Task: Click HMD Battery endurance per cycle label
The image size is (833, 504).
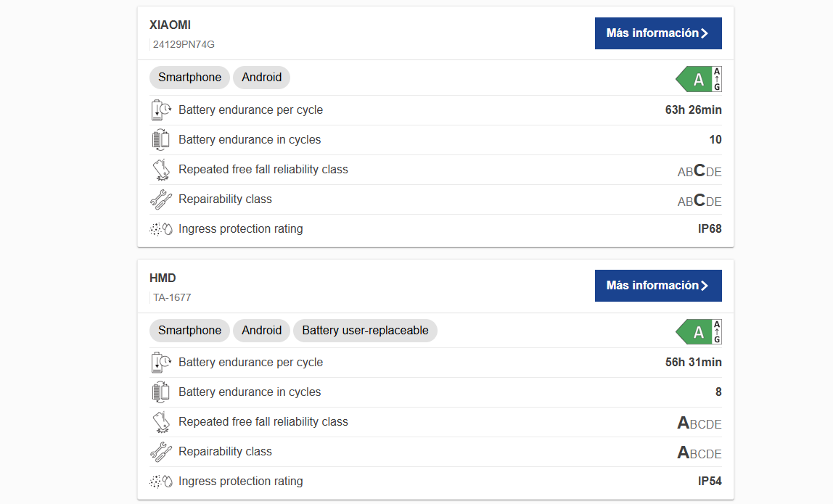Action: (251, 362)
